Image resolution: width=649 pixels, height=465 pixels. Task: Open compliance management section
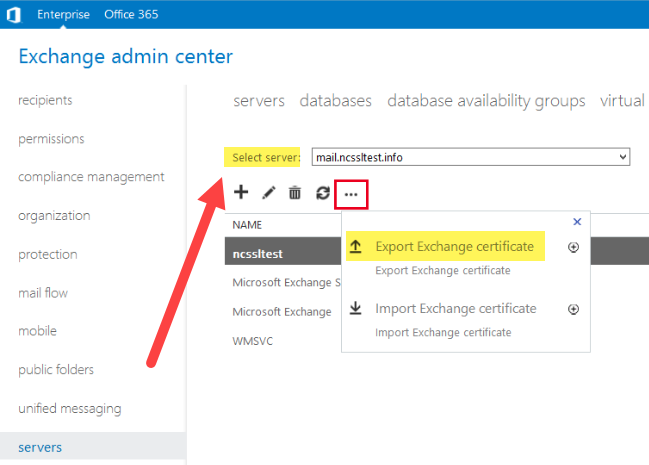(91, 177)
